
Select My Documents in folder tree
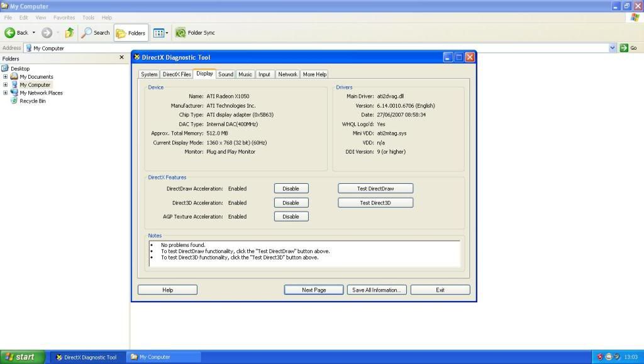pyautogui.click(x=36, y=77)
